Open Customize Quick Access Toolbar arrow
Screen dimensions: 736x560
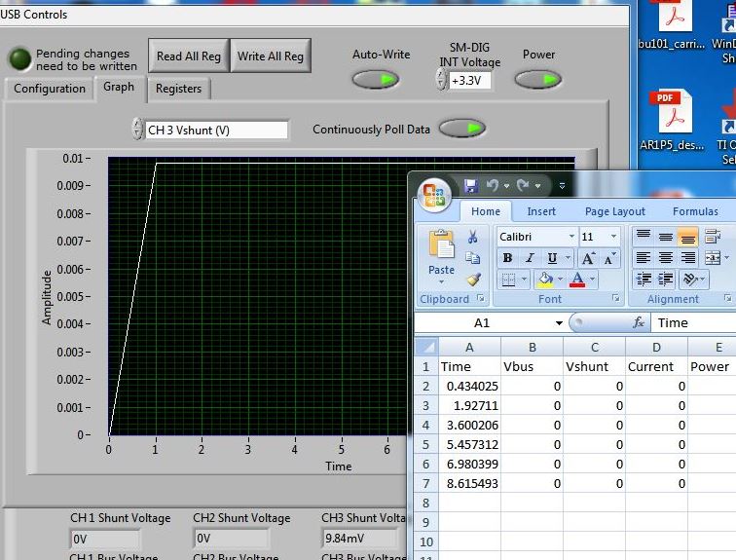click(562, 186)
